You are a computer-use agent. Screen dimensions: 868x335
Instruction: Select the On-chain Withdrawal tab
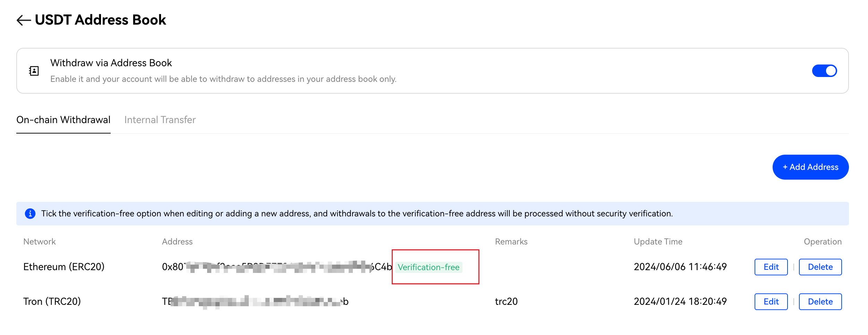tap(63, 120)
